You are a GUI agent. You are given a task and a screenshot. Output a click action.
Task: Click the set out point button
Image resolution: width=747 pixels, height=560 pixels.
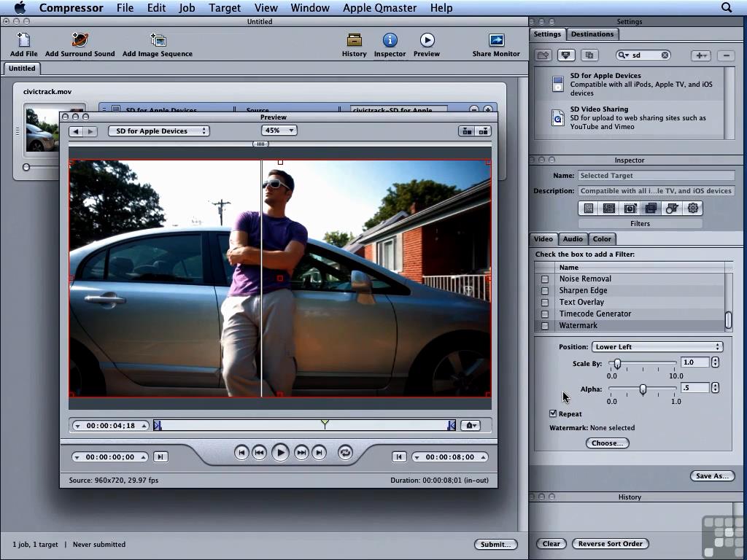click(x=399, y=457)
